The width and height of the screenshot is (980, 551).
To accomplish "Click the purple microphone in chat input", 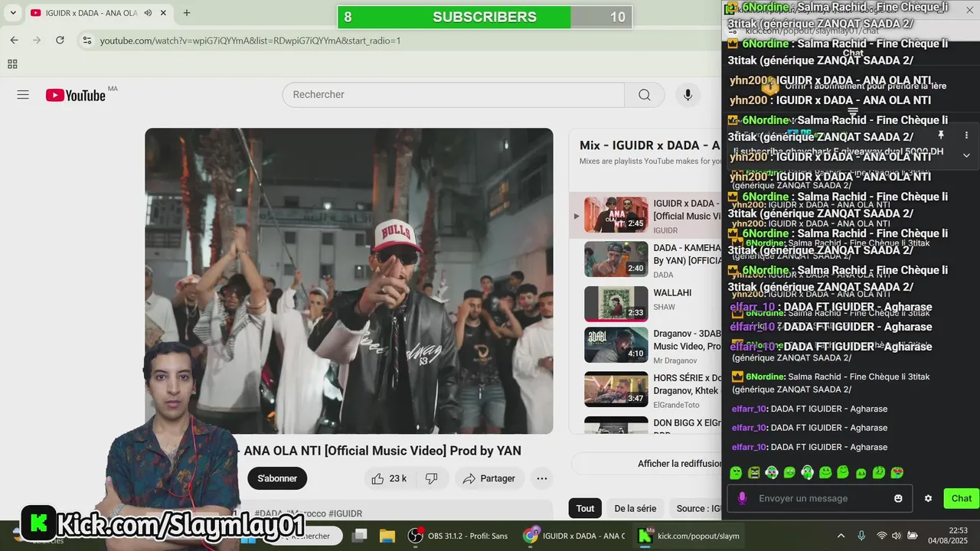I will [742, 498].
